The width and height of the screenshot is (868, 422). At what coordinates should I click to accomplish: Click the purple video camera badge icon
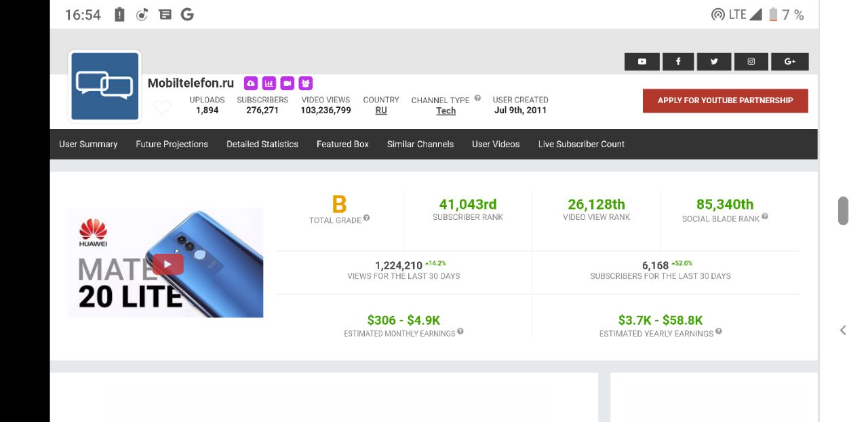pyautogui.click(x=288, y=83)
